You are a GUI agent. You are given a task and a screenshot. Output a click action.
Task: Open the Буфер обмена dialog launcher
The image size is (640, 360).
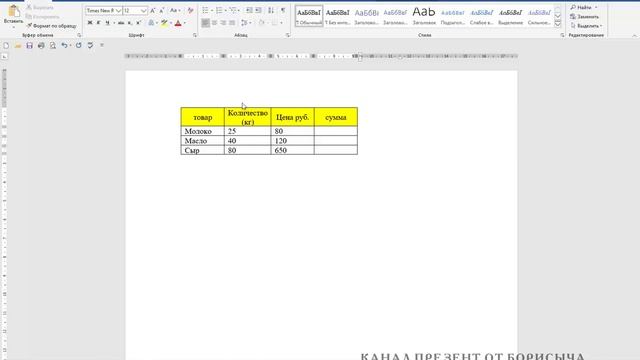click(79, 36)
